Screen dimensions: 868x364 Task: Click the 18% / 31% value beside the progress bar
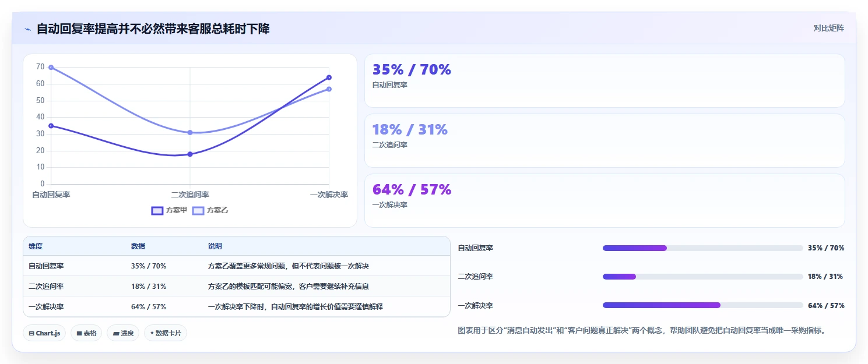point(825,277)
